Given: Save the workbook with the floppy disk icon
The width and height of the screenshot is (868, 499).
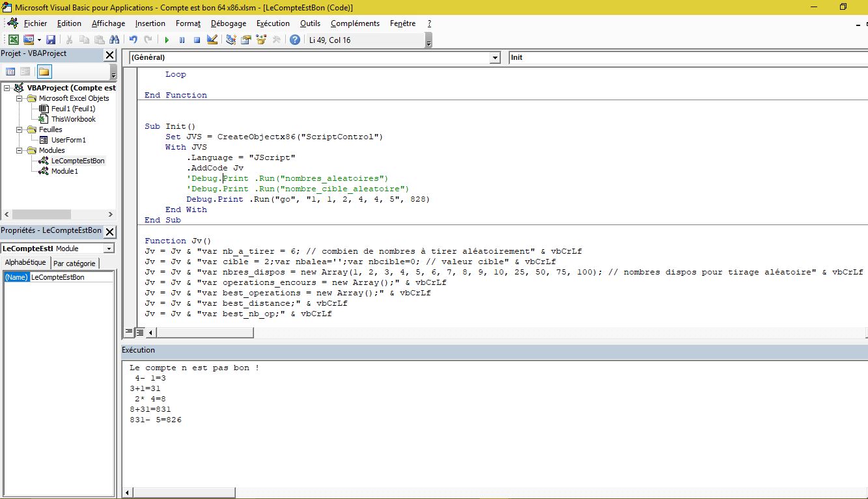Looking at the screenshot, I should point(50,40).
